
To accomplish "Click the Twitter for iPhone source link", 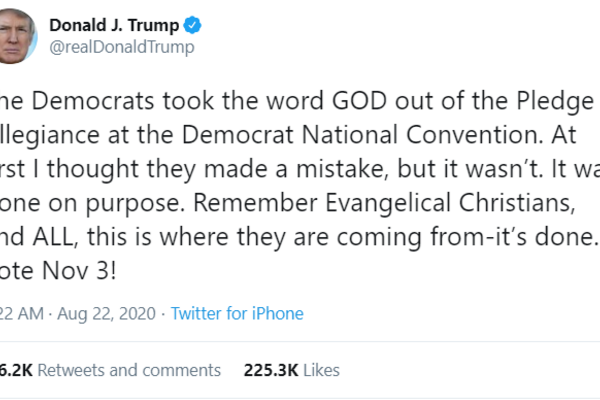I will [237, 313].
